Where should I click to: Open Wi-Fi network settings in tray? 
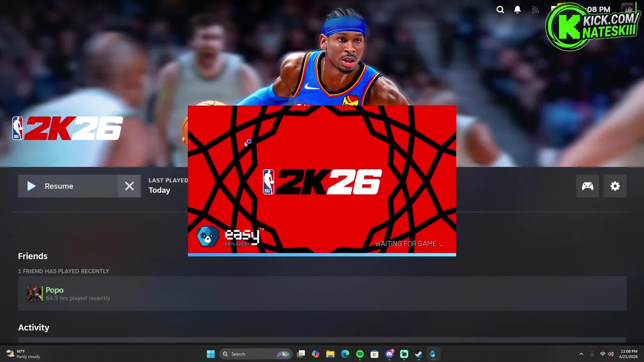[603, 354]
